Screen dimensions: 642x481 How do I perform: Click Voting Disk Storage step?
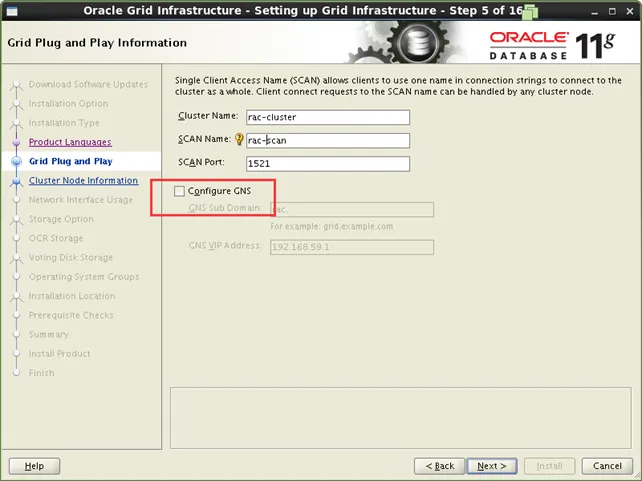(70, 257)
